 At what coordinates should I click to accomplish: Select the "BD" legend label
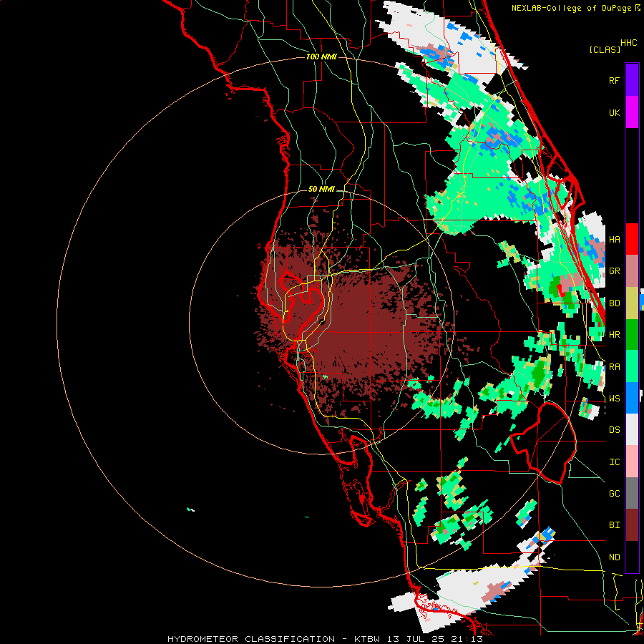tap(614, 303)
